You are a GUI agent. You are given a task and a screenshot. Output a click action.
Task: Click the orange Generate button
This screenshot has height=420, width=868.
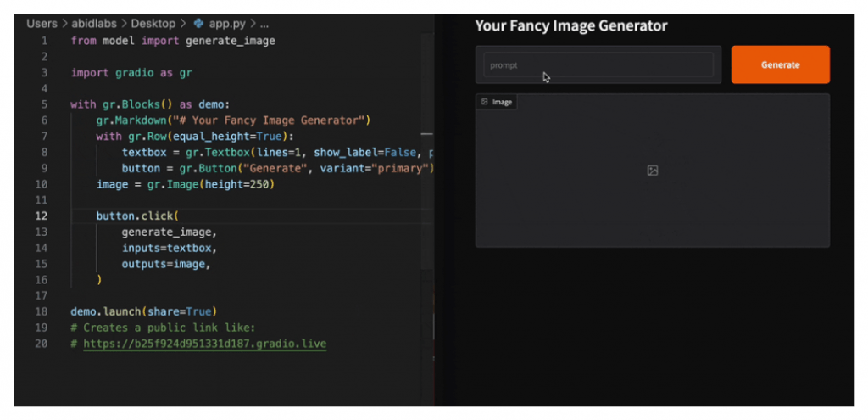780,64
